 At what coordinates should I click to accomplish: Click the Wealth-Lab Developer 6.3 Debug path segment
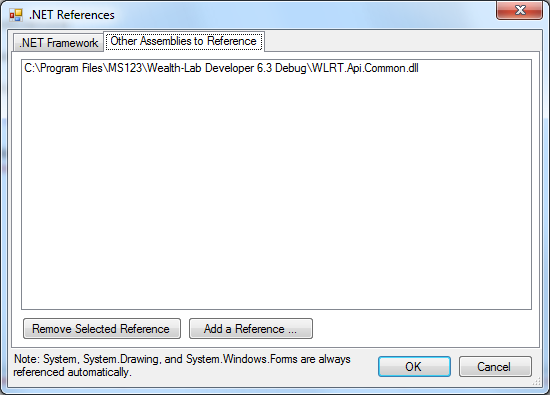coord(227,68)
